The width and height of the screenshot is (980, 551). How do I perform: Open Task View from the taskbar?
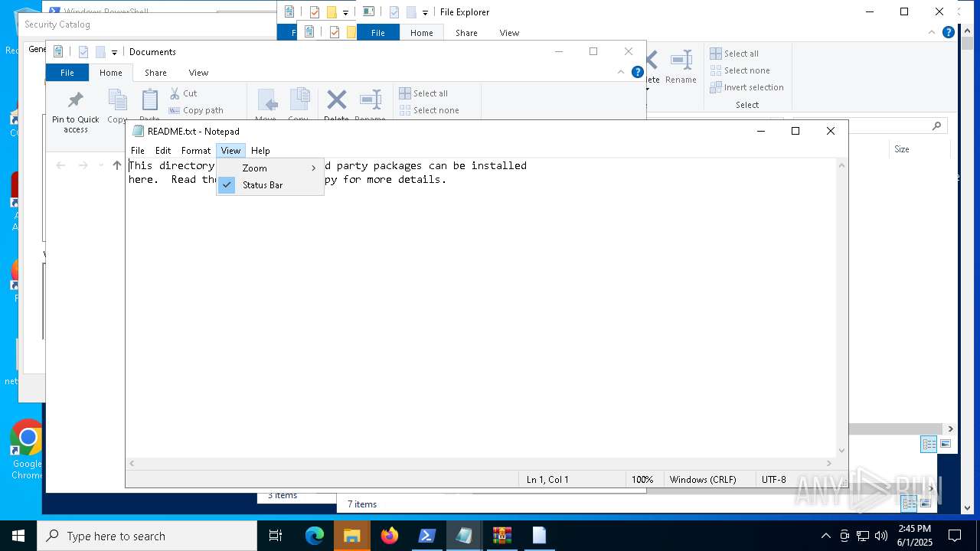coord(276,536)
